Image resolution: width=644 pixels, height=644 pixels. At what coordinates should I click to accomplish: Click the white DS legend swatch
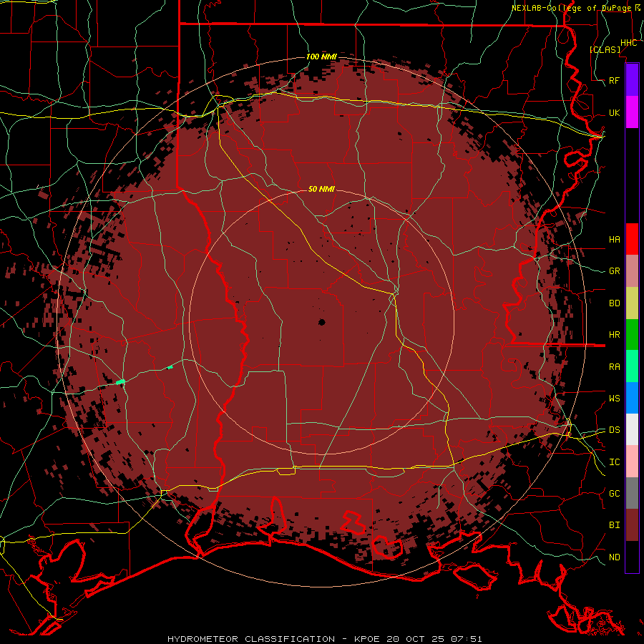(x=632, y=429)
